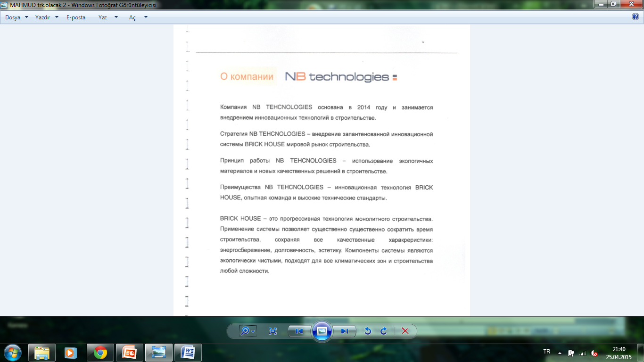Click the 'О компании' heading text

coord(247,77)
